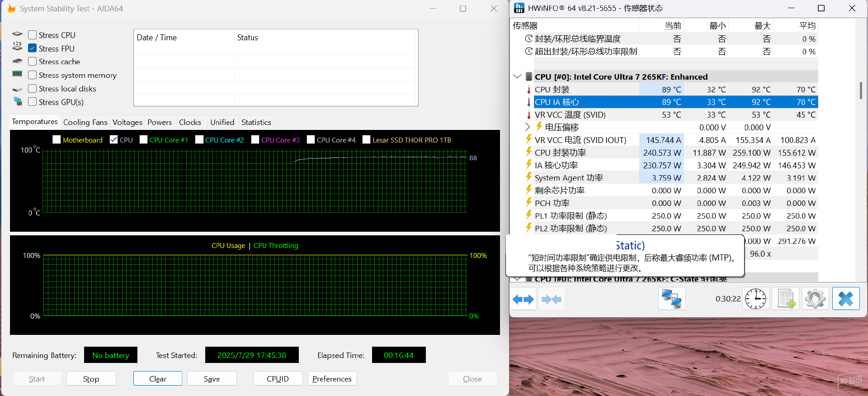Open HWiNFO sensor settings gear icon

816,299
